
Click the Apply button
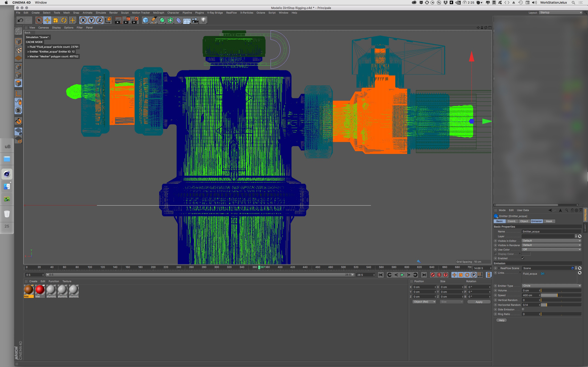pos(479,302)
